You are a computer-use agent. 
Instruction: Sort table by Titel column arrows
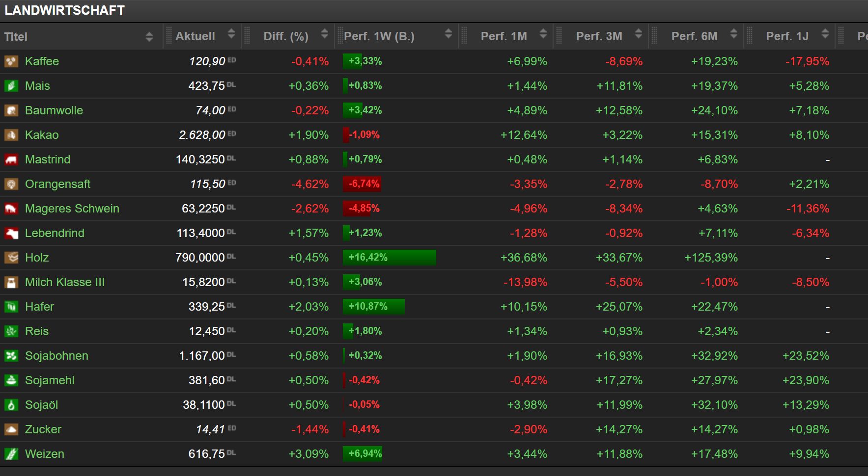click(149, 37)
